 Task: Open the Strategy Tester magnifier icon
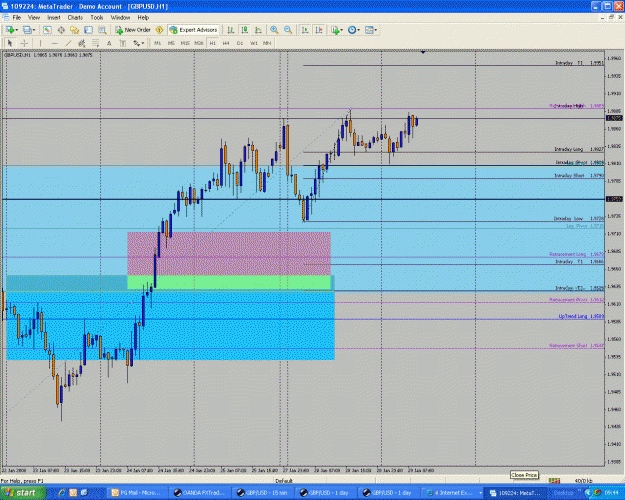[102, 30]
